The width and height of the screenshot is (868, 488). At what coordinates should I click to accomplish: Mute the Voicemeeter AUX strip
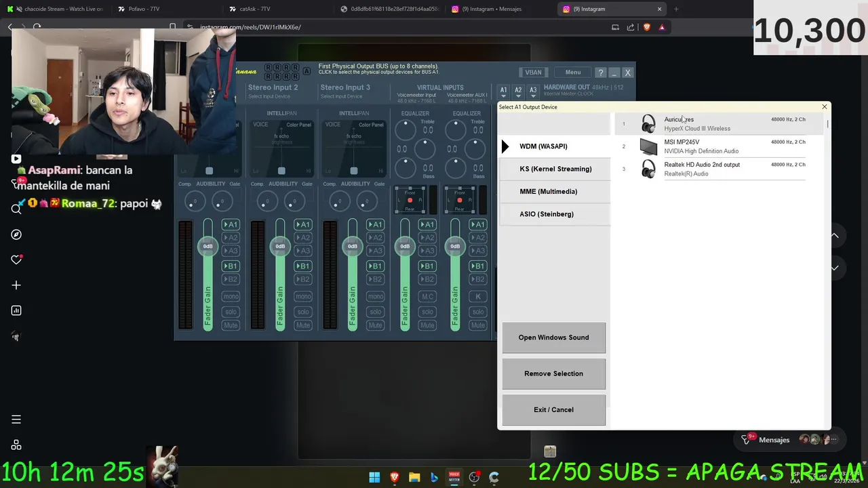tap(478, 325)
